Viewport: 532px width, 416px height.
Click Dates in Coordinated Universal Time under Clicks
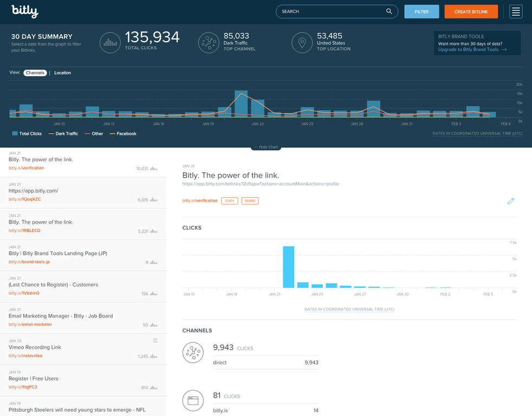click(349, 309)
